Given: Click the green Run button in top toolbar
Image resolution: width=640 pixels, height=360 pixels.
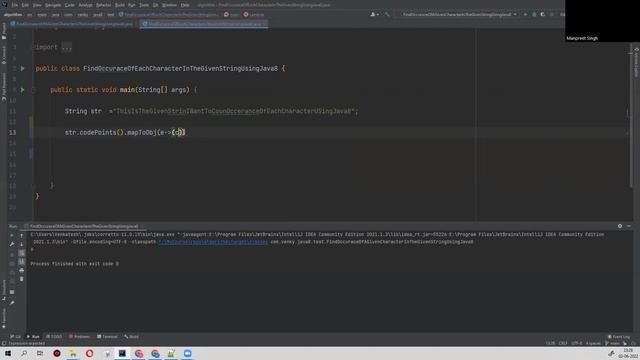Looking at the screenshot, I should [x=525, y=15].
